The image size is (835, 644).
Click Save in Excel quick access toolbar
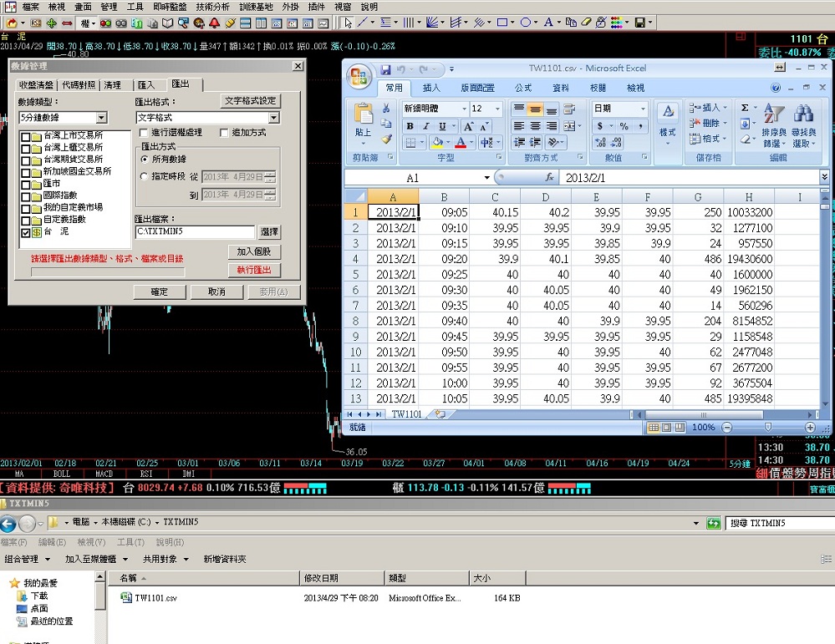[385, 69]
